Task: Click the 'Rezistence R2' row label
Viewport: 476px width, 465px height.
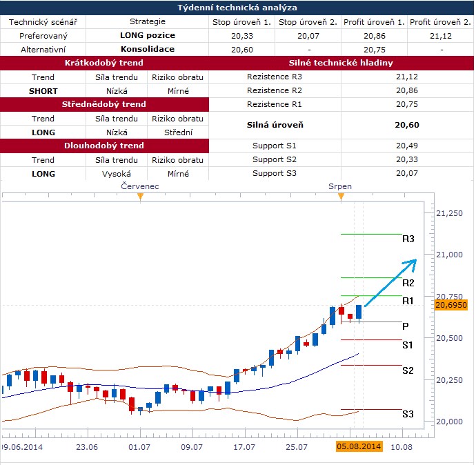Action: click(x=275, y=90)
